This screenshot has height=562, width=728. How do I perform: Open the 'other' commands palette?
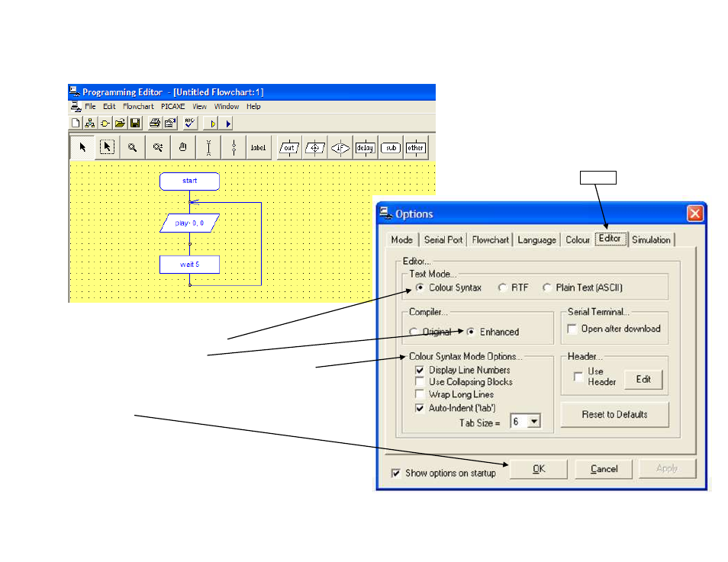tap(416, 148)
